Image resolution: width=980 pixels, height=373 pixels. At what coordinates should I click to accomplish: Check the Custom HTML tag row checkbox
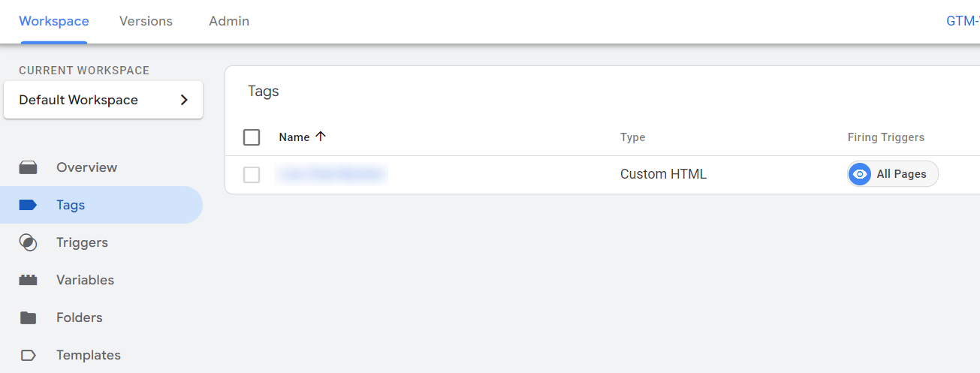click(252, 175)
